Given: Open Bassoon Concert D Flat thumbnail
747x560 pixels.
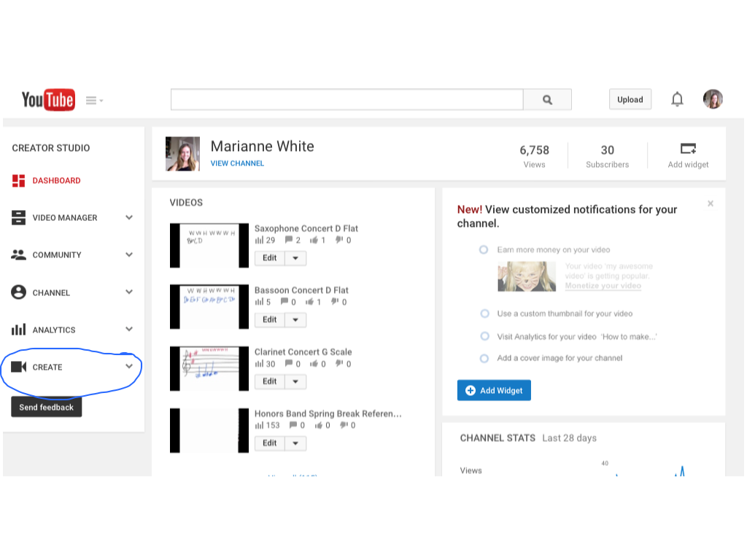Looking at the screenshot, I should pos(209,307).
